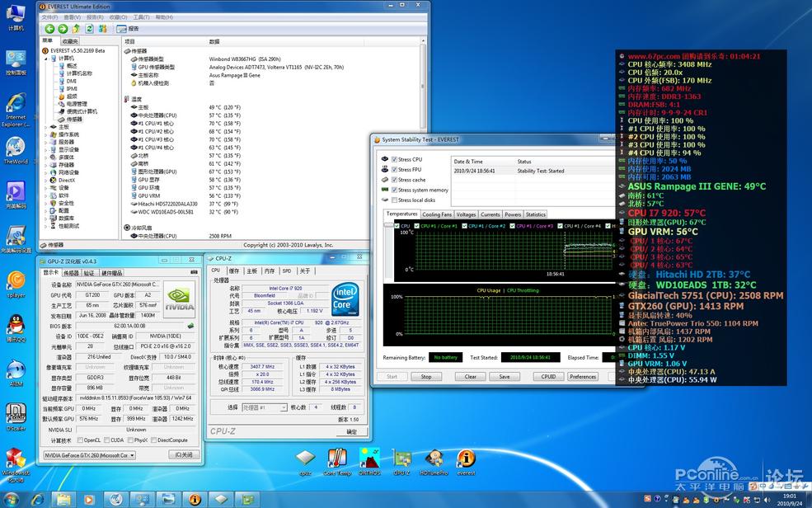Click the Windows Start orb
Viewport: 812px width, 508px height.
11,499
